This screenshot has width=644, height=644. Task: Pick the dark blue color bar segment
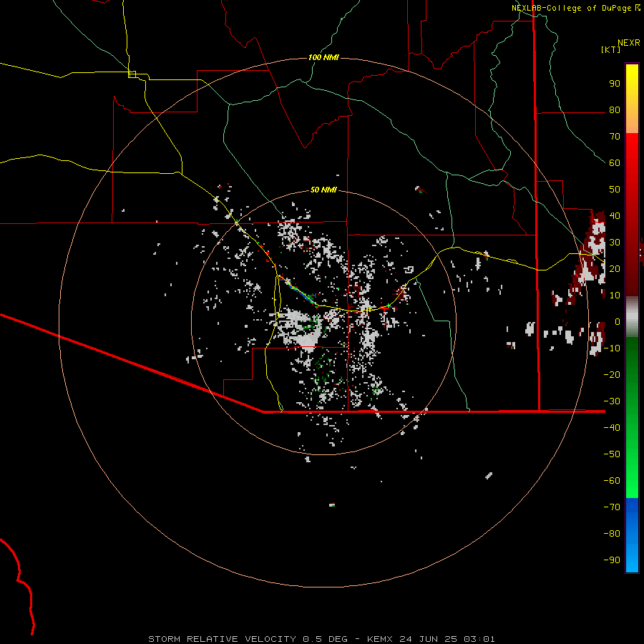(x=632, y=505)
